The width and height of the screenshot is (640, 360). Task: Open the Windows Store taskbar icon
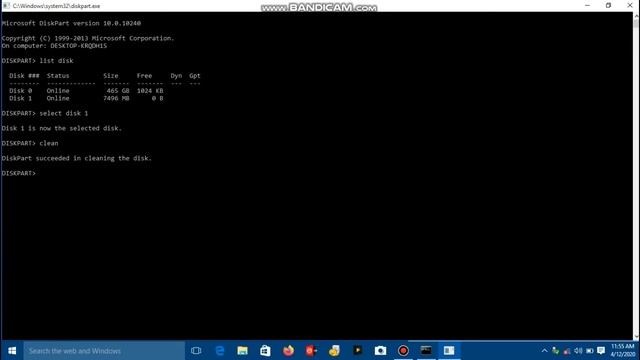[x=265, y=351]
